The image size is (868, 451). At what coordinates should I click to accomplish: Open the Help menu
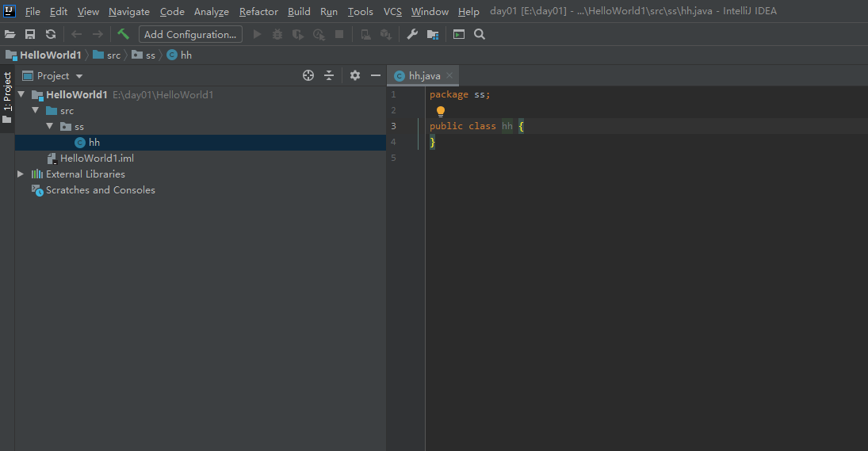coord(468,12)
